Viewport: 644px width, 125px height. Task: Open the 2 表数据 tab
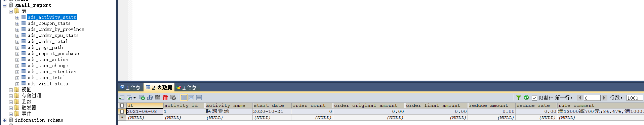pos(159,87)
